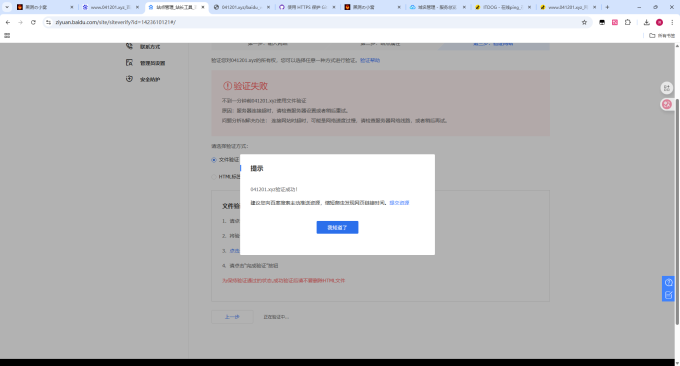Screen dimensions: 680x366
Task: Open the 验证帮助 link
Action: [370, 60]
